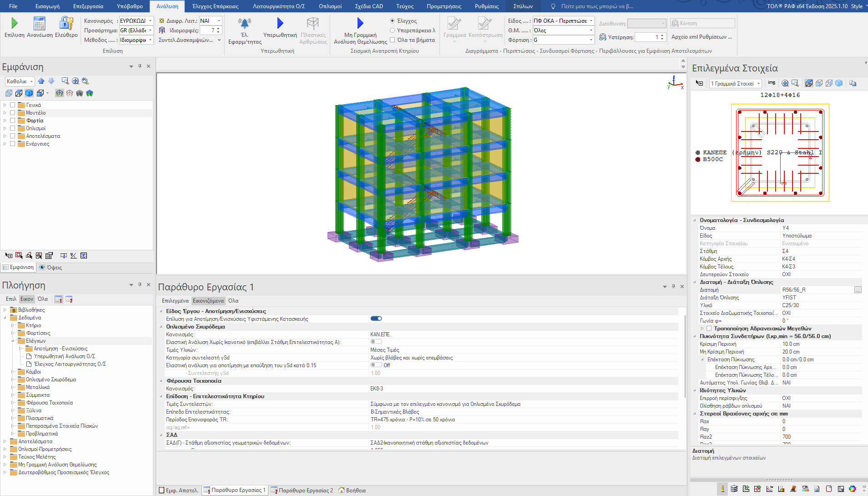
Task: Click the Επίλυση green play icon
Action: pyautogui.click(x=14, y=23)
